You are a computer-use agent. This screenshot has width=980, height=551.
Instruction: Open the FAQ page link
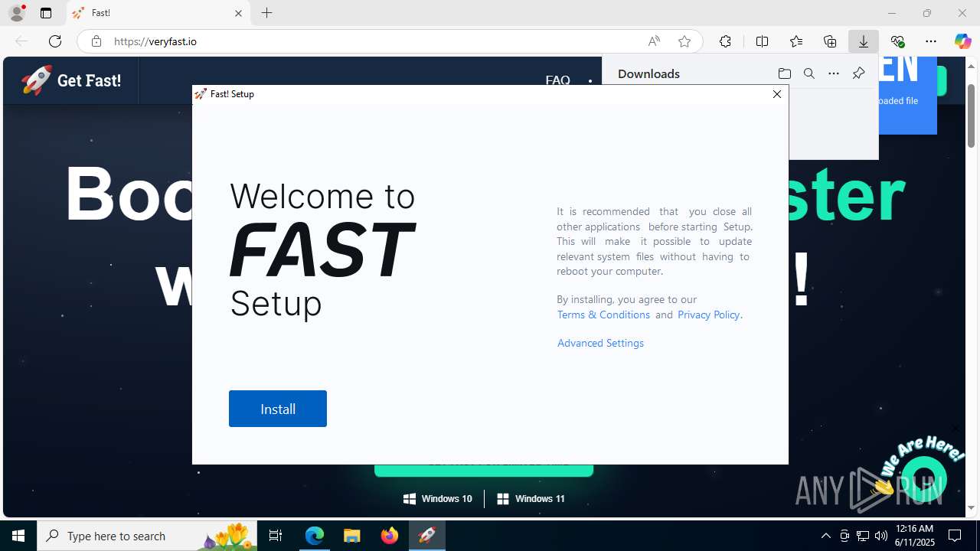(557, 80)
